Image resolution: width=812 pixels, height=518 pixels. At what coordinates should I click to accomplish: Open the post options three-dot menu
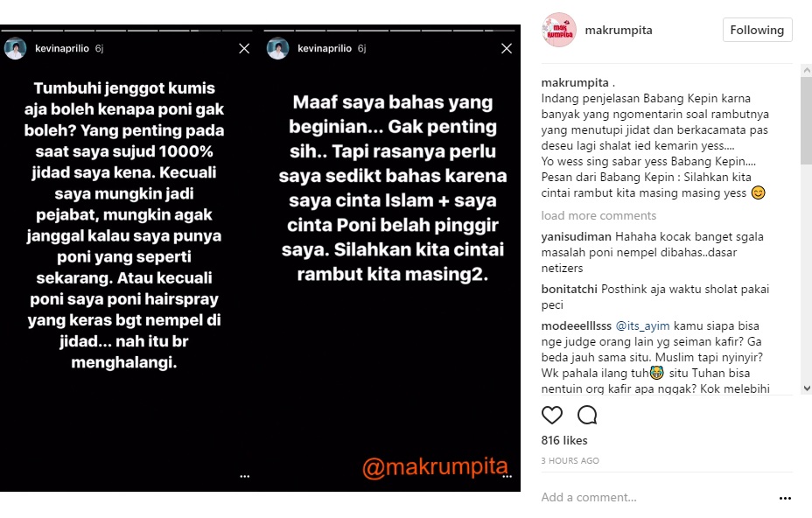pyautogui.click(x=785, y=498)
